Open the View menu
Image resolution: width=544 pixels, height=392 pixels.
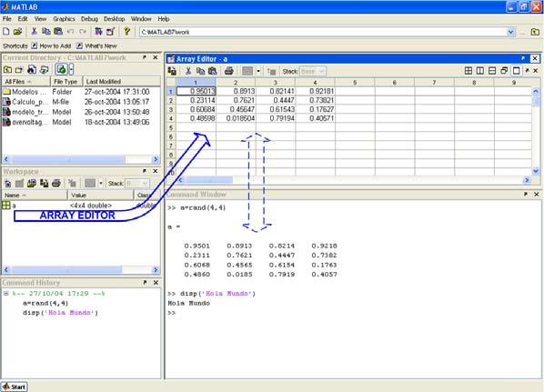40,19
